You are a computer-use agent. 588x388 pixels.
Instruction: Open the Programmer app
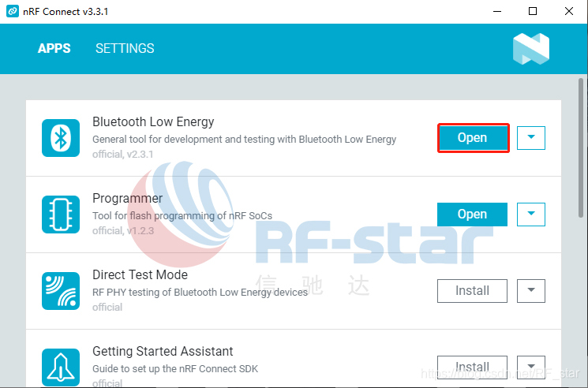tap(473, 215)
